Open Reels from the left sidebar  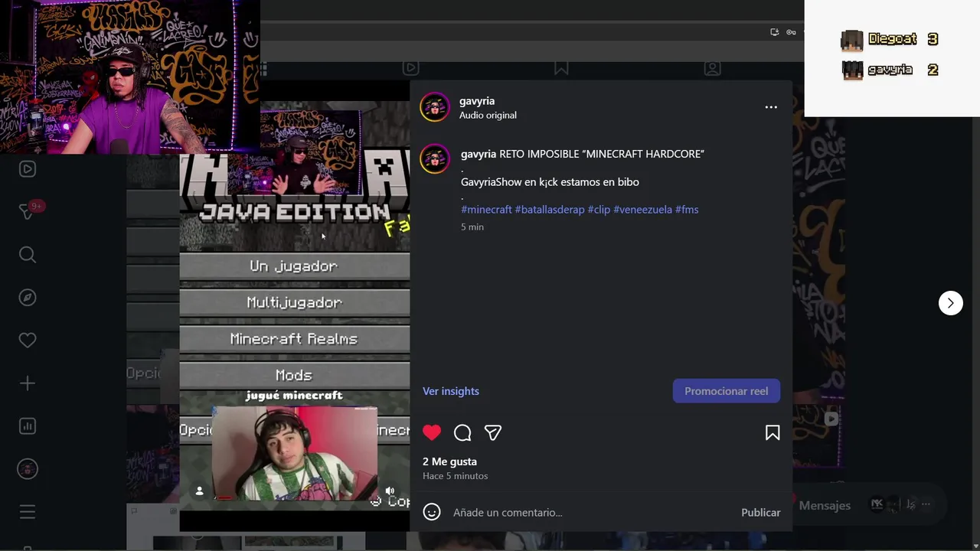click(x=28, y=169)
